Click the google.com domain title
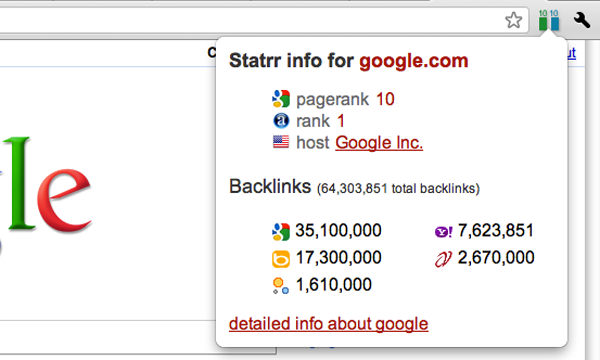This screenshot has width=600, height=360. (414, 60)
